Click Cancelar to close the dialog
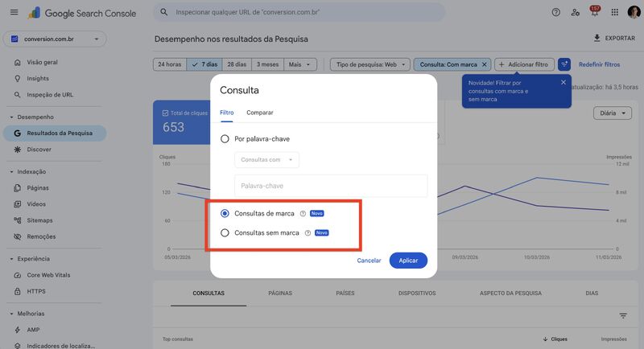The height and width of the screenshot is (349, 644). click(369, 261)
